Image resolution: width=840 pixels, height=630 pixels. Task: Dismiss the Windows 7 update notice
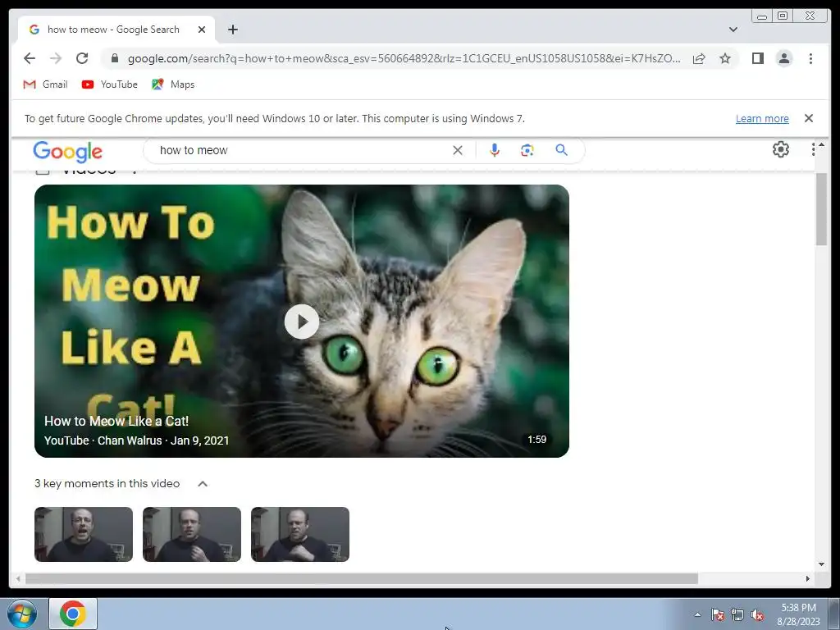(809, 118)
